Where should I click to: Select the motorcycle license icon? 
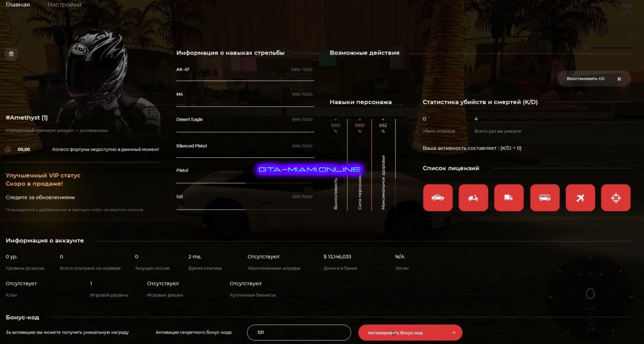[473, 198]
